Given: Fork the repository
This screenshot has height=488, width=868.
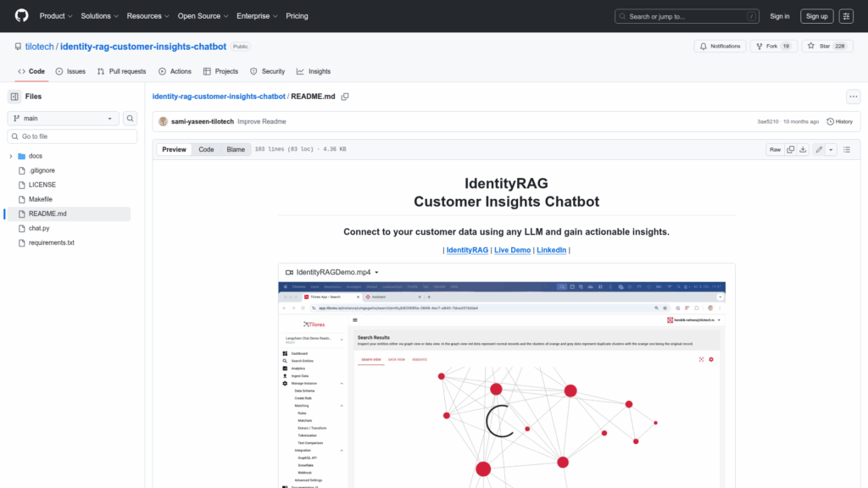Looking at the screenshot, I should (773, 46).
